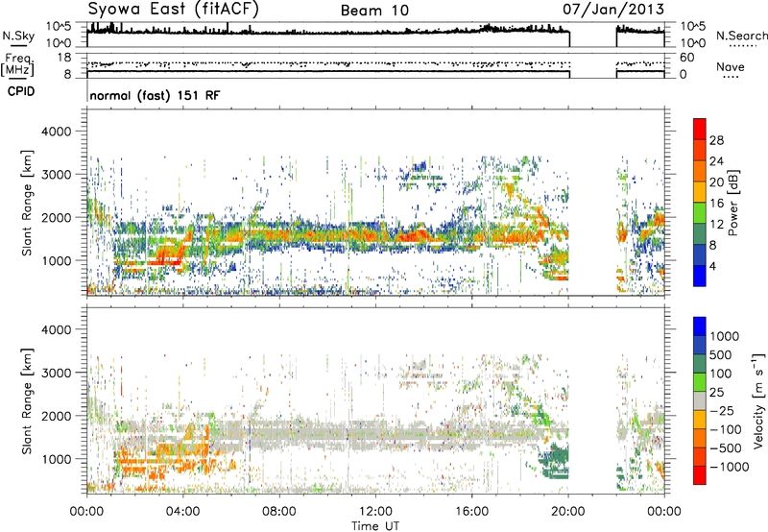Click the '3000' tick on the velocity panel axis
Image resolution: width=768 pixels, height=532 pixels.
pyautogui.click(x=56, y=373)
